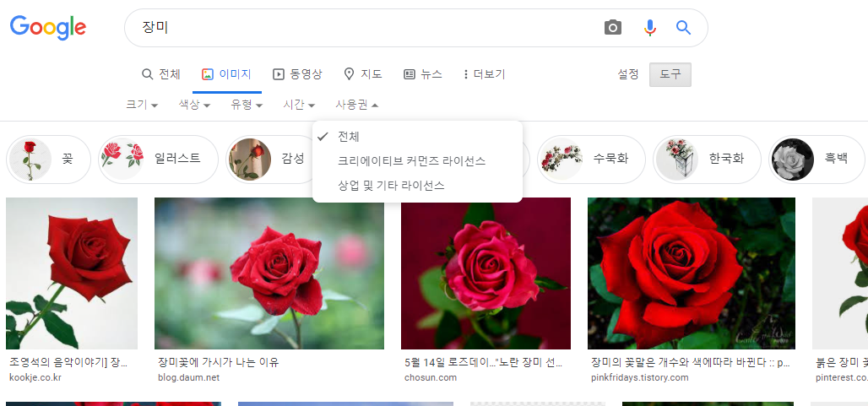
Task: Go to the 지도 tab
Action: [363, 74]
